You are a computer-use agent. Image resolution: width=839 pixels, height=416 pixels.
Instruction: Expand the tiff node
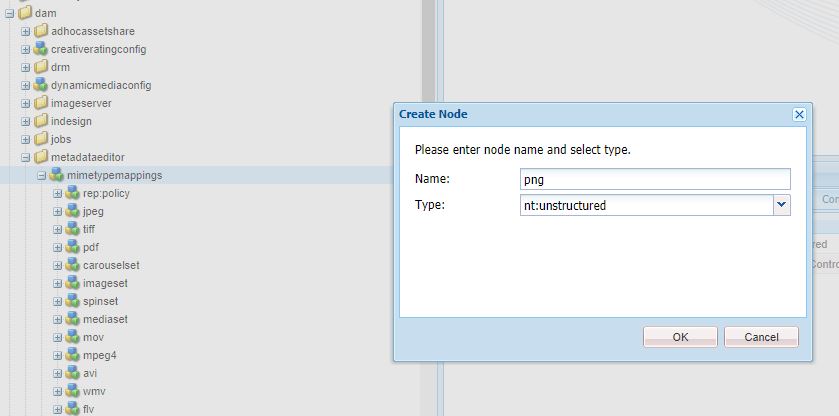click(x=58, y=230)
